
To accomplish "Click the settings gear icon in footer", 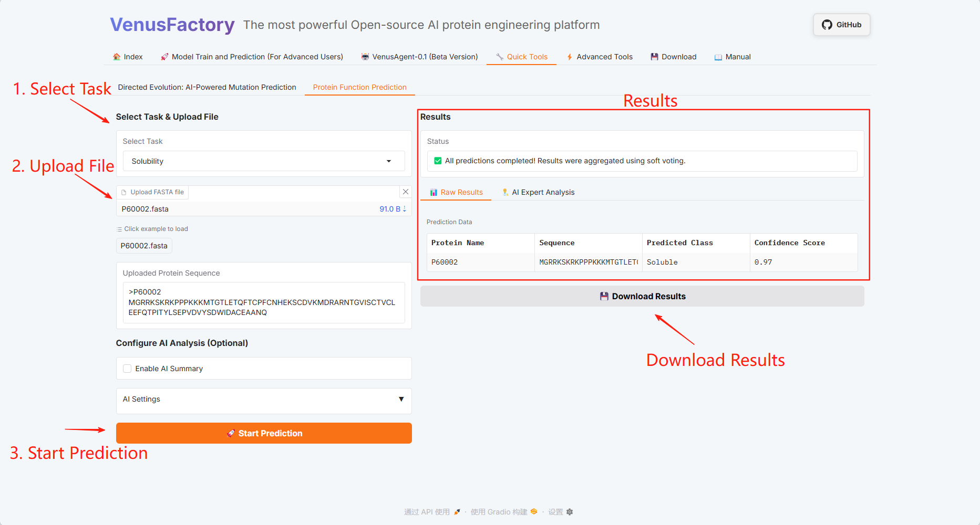I will [570, 512].
